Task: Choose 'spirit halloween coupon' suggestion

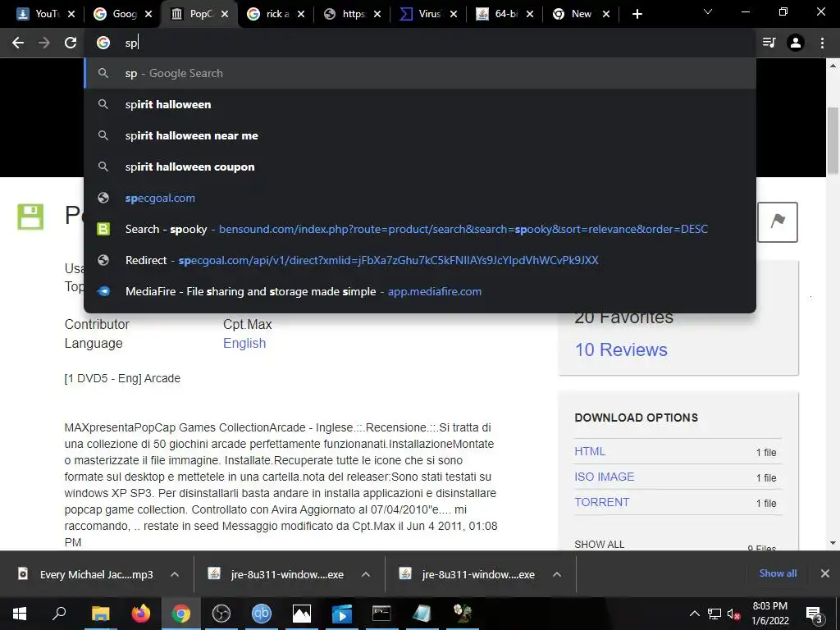Action: point(420,167)
